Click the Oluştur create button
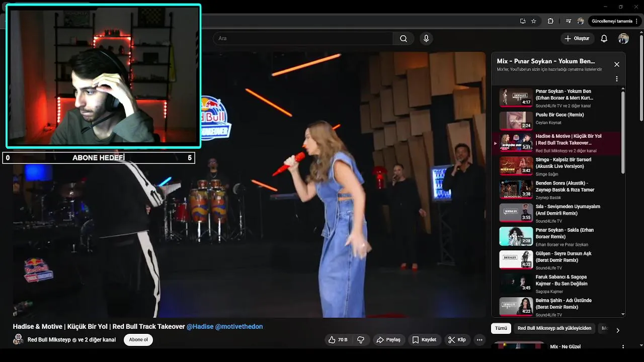Viewport: 644px width, 362px height. coord(577,39)
